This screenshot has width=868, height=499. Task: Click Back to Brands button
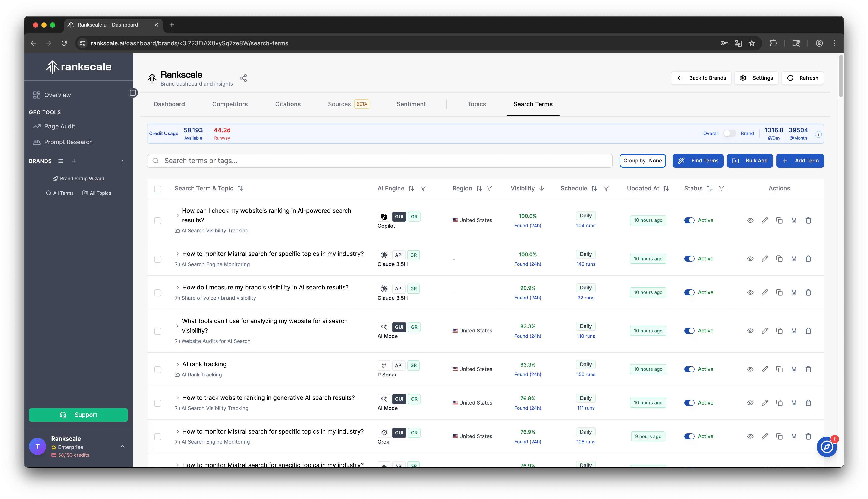[701, 78]
